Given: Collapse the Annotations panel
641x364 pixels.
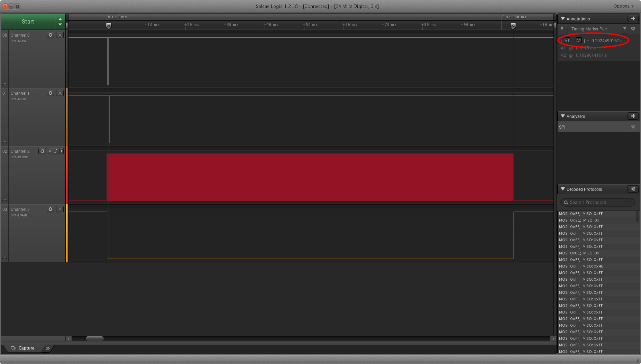Looking at the screenshot, I should [x=563, y=19].
